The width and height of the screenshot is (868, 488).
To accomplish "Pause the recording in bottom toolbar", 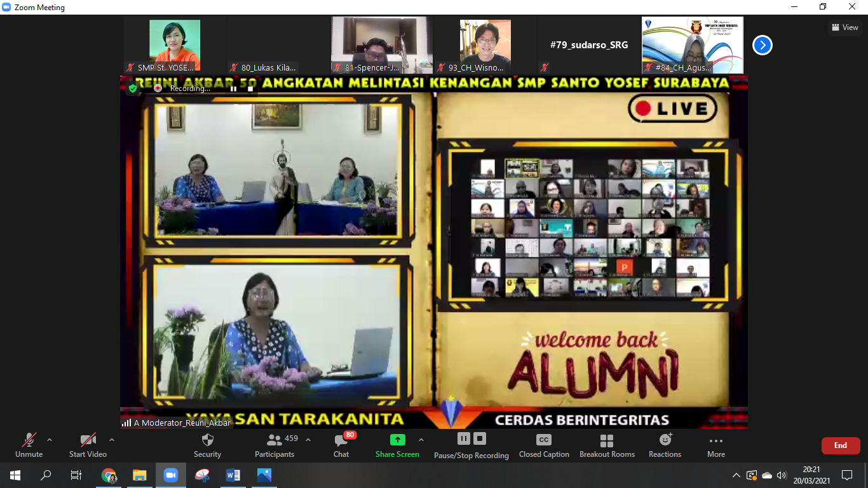I will click(x=463, y=438).
